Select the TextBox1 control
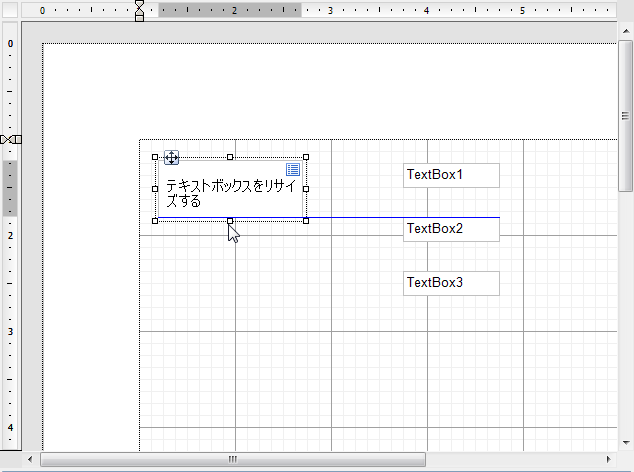 pyautogui.click(x=450, y=175)
